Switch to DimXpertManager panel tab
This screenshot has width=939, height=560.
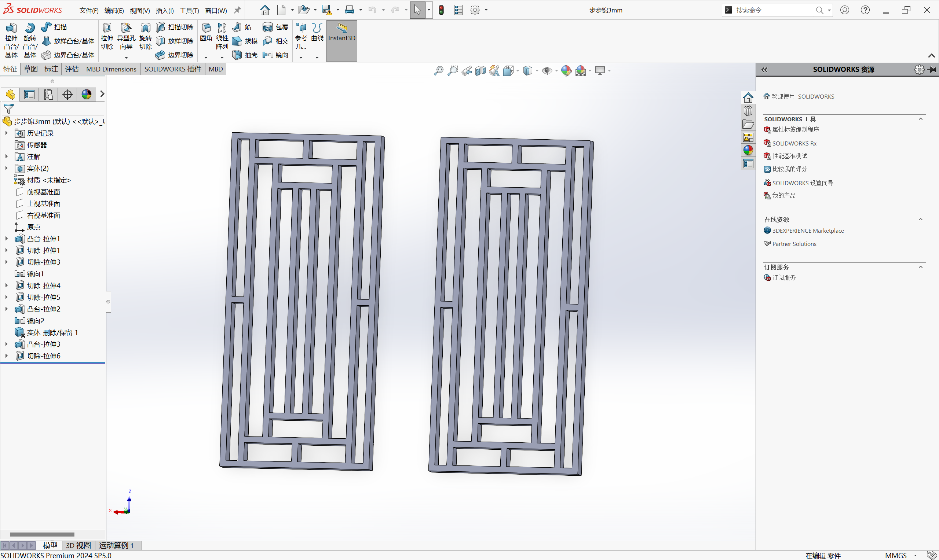point(67,94)
